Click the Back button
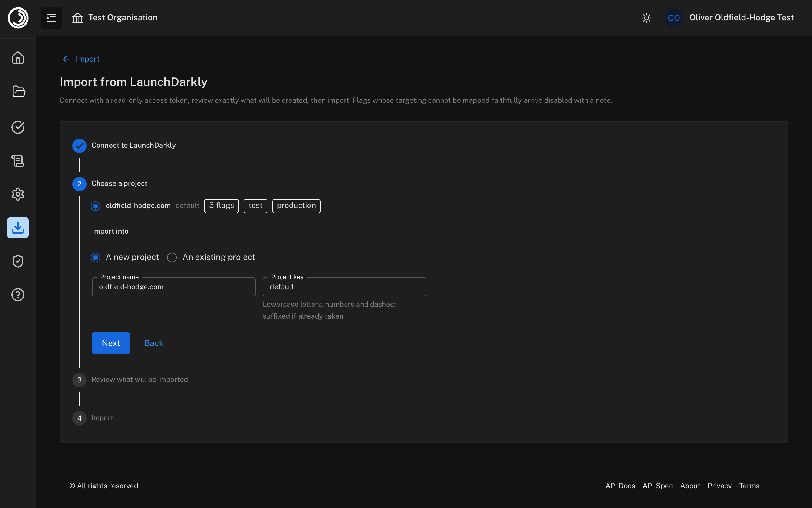 pos(154,343)
